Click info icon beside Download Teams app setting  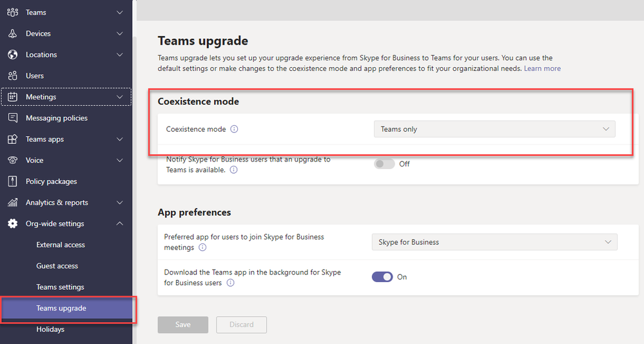point(230,283)
